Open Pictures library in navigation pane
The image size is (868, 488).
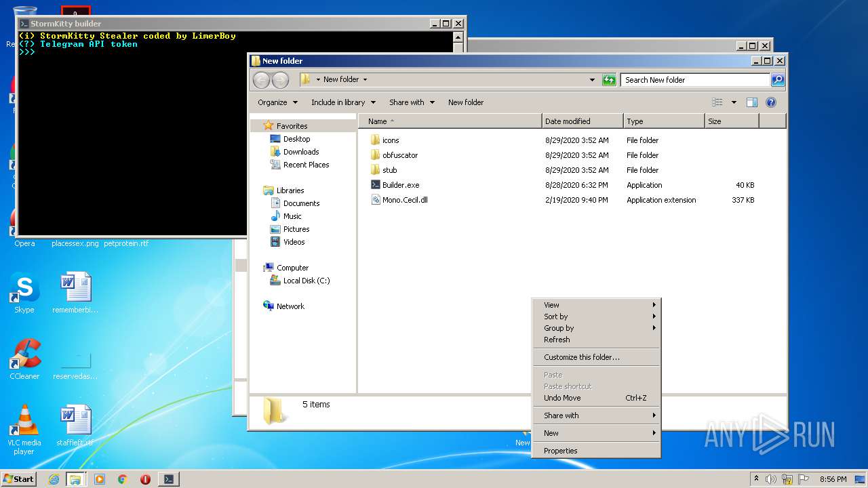click(290, 229)
